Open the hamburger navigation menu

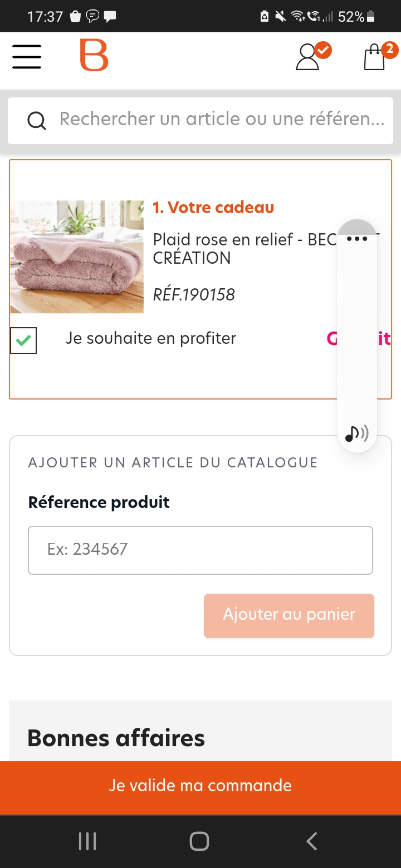[x=27, y=56]
